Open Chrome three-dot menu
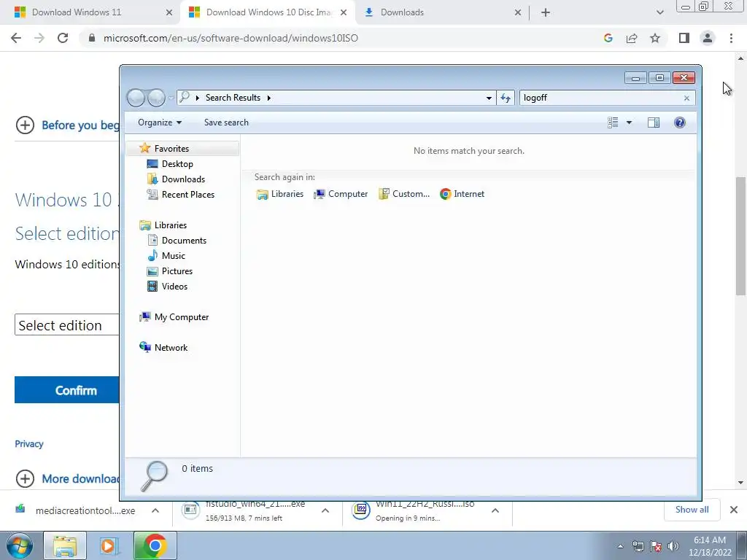 [731, 38]
